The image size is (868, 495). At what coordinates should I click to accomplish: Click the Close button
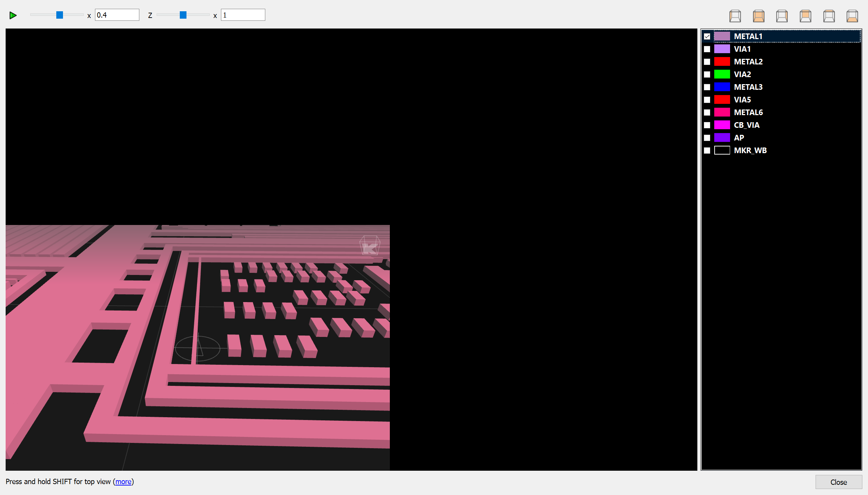point(838,482)
